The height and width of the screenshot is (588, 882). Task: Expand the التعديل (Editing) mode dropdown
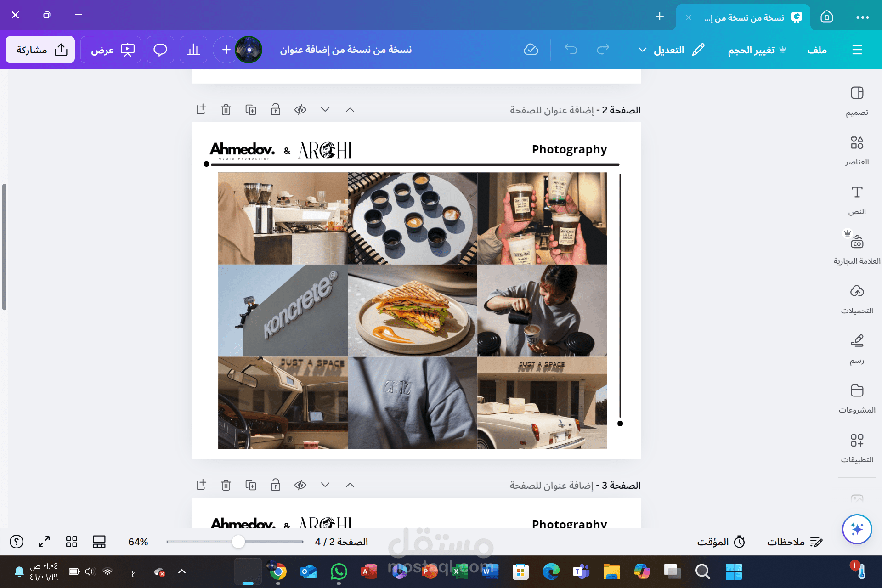[671, 50]
